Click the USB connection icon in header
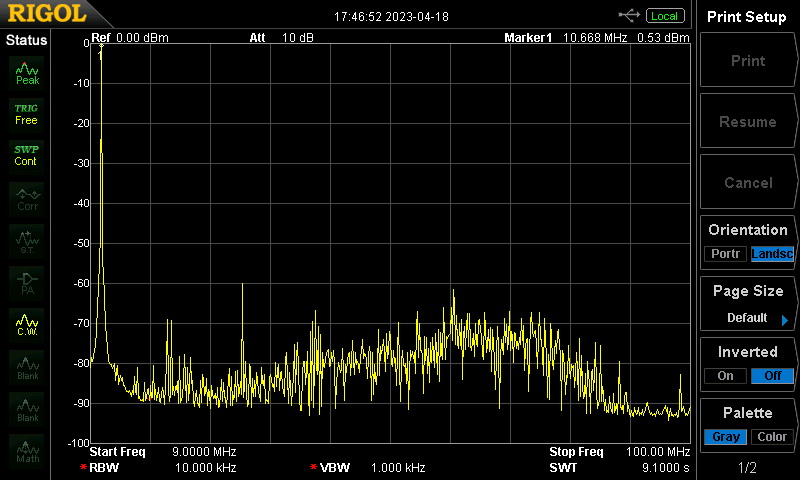 click(630, 15)
